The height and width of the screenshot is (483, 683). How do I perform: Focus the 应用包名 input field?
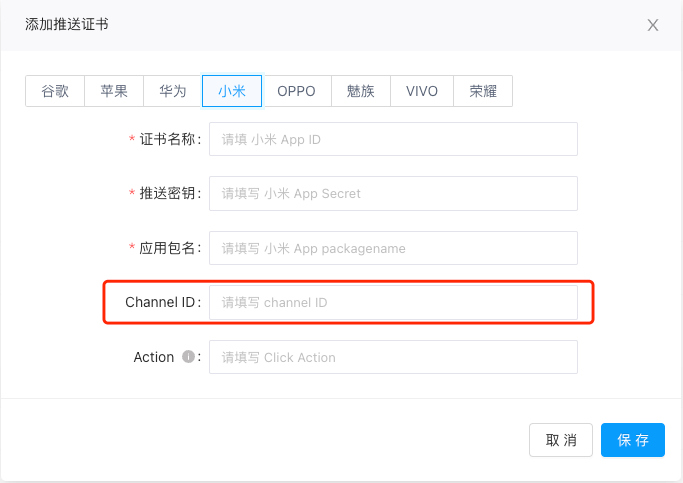click(x=393, y=248)
